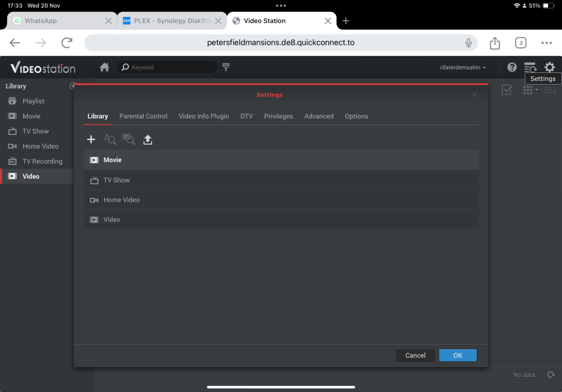
Task: Open the grid view mode dropdown
Action: (530, 90)
